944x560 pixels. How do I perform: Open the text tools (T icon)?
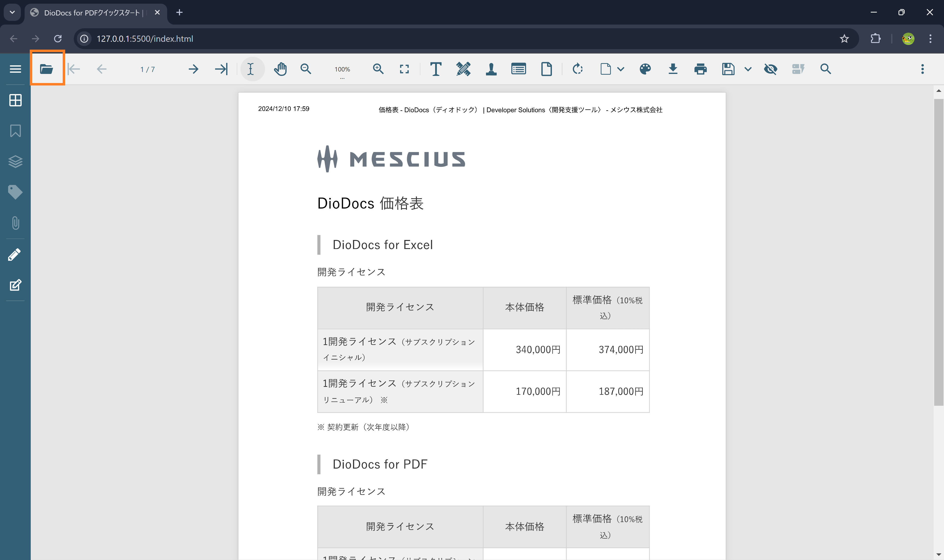436,69
